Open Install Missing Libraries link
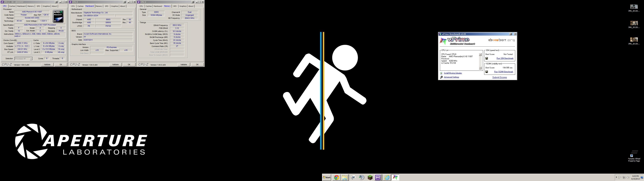 pyautogui.click(x=453, y=73)
